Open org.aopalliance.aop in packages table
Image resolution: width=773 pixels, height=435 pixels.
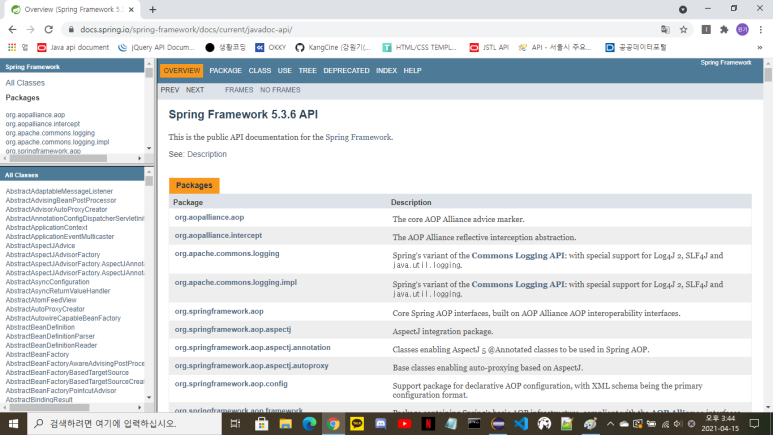coord(209,217)
